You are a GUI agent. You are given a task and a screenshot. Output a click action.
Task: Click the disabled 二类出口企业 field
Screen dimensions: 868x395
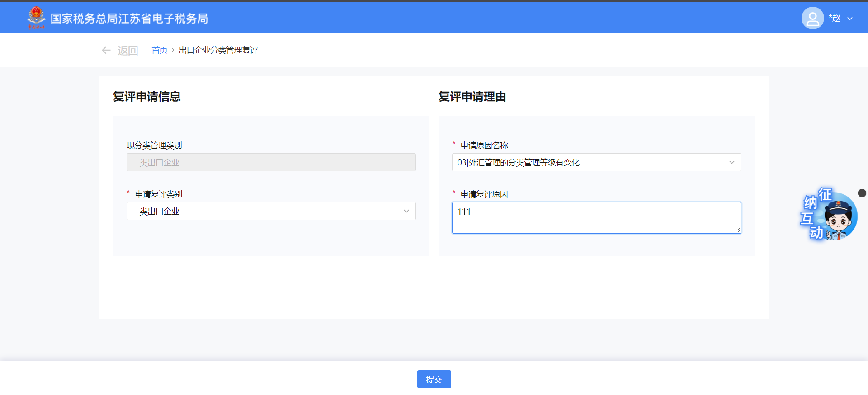click(271, 162)
